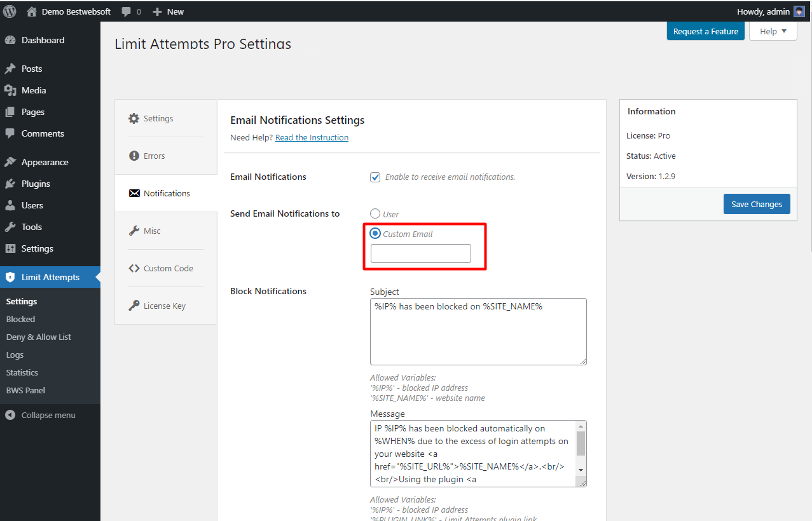Click the Limit Attempts shield icon
Image resolution: width=812 pixels, height=521 pixels.
pyautogui.click(x=10, y=277)
